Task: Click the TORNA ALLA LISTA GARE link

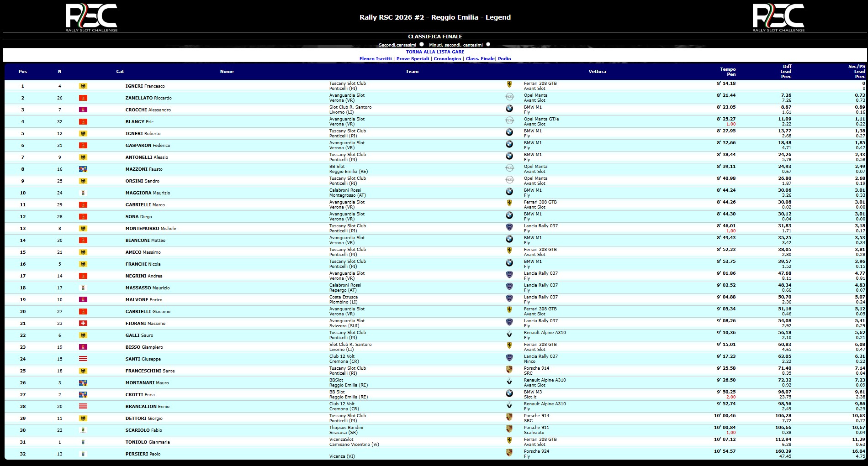Action: pos(435,52)
